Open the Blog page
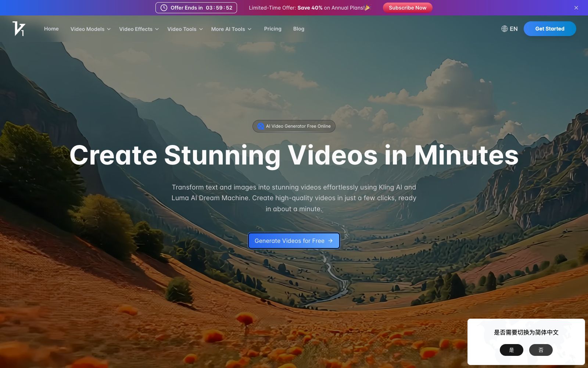 coord(299,29)
